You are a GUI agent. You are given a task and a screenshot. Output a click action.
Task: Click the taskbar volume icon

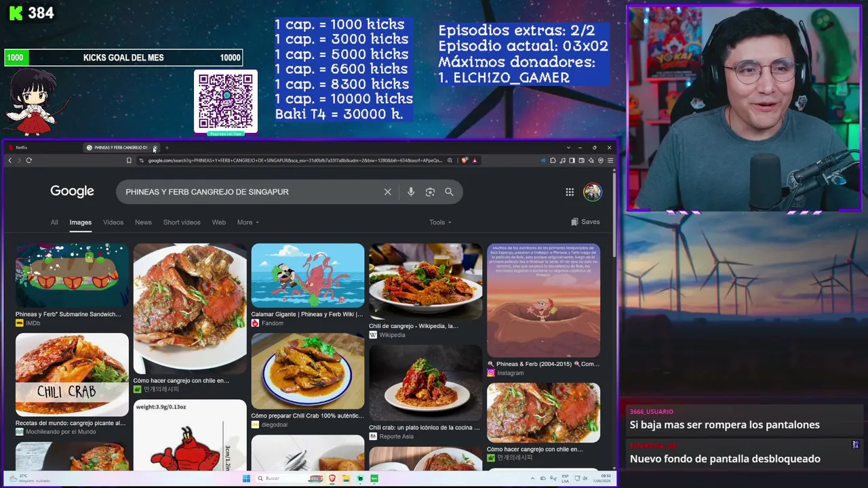tap(585, 479)
